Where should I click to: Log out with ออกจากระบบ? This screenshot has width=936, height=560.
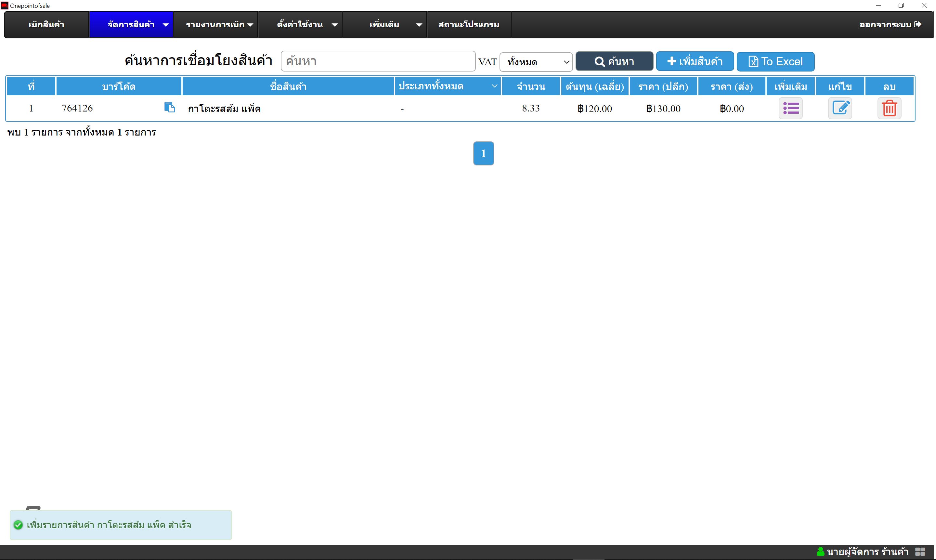pyautogui.click(x=890, y=24)
